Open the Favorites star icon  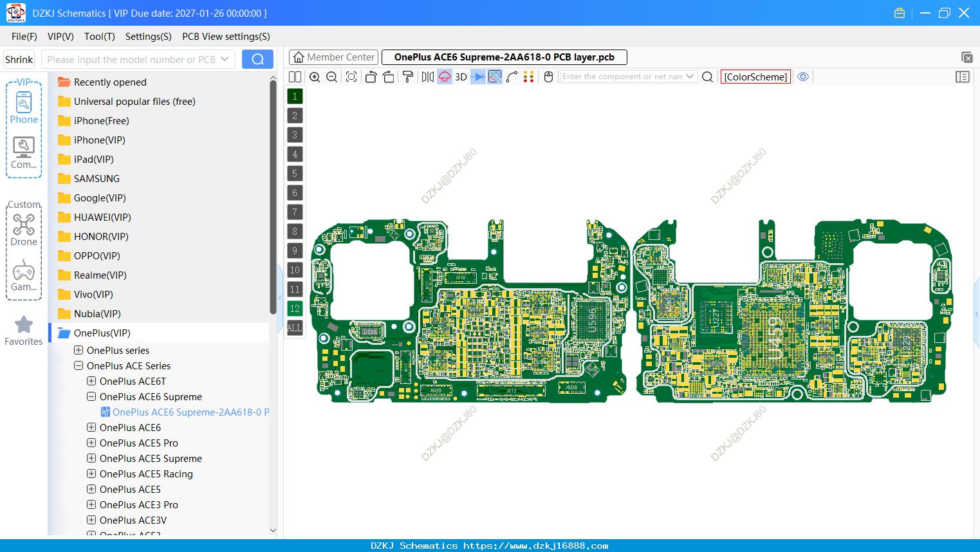pyautogui.click(x=24, y=331)
